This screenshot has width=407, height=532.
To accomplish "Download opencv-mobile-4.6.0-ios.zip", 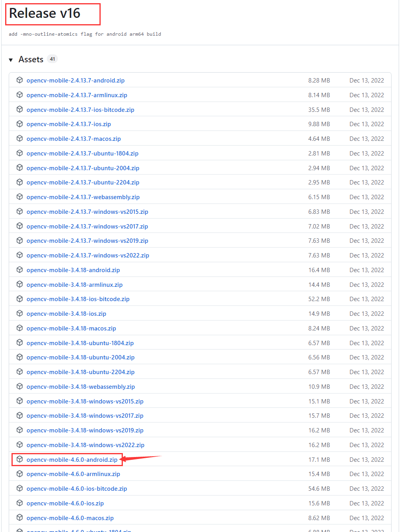I will (x=65, y=503).
